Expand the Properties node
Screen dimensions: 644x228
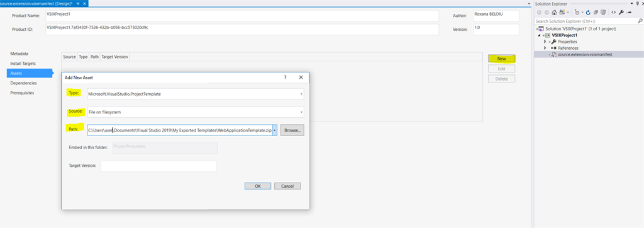click(x=545, y=42)
